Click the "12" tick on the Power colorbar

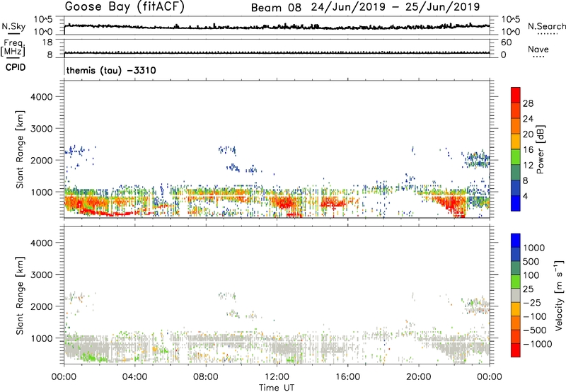[528, 166]
